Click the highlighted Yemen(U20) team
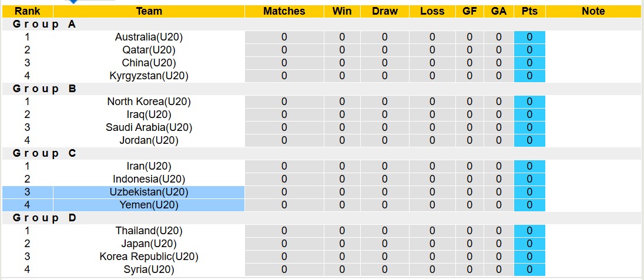 [x=149, y=205]
